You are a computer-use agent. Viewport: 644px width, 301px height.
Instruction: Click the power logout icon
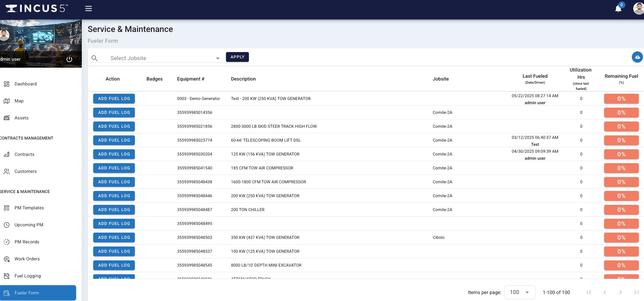click(69, 59)
